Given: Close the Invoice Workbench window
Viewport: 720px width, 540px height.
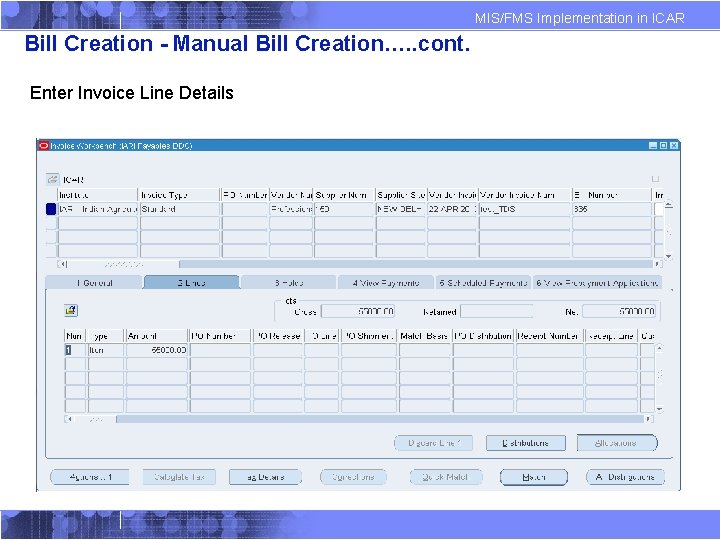Looking at the screenshot, I should point(674,146).
